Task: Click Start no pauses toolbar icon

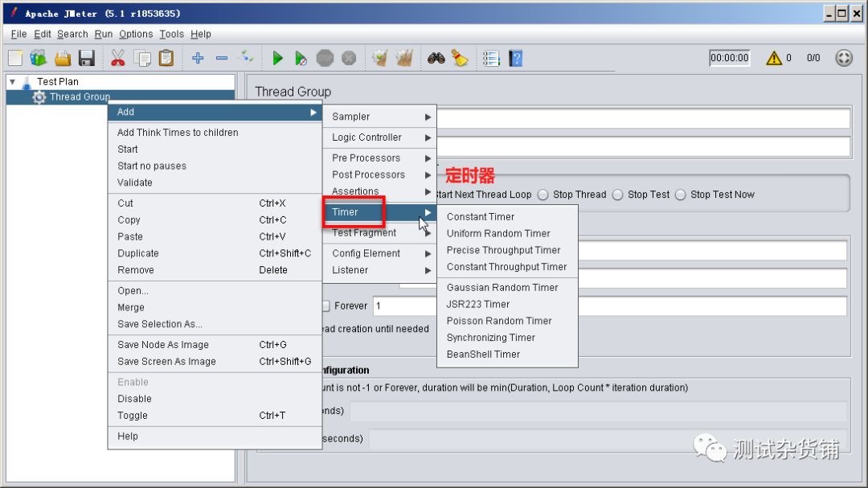Action: tap(301, 58)
